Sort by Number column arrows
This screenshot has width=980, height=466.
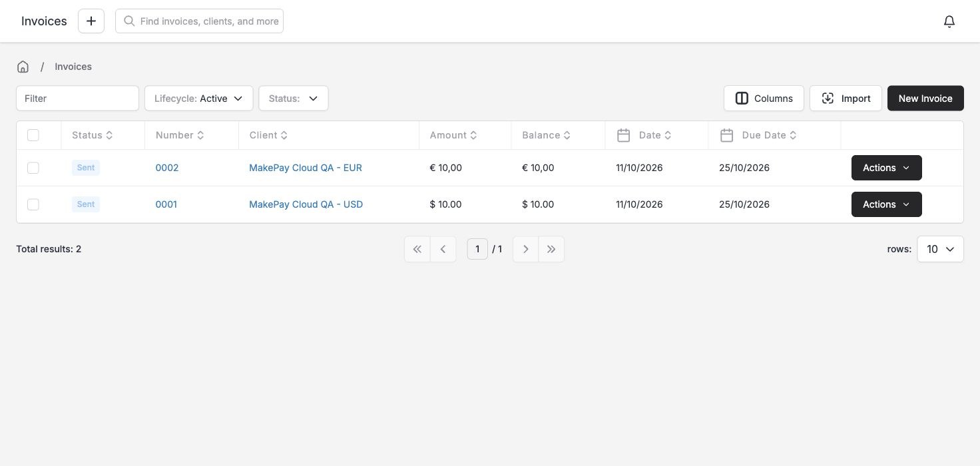pyautogui.click(x=200, y=135)
